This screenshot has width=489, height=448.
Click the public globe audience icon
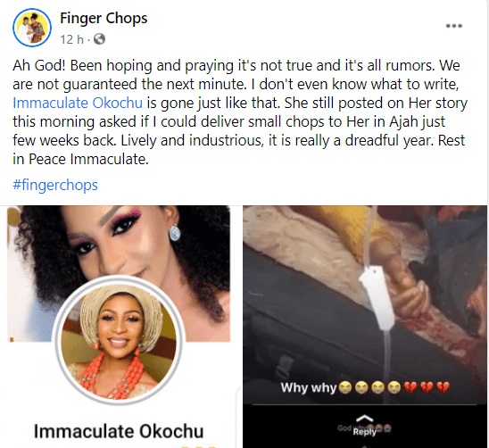pyautogui.click(x=99, y=39)
